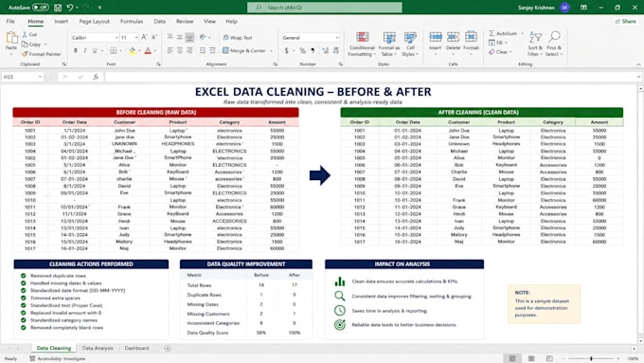This screenshot has width=644, height=363.
Task: Expand the Name Box dropdown arrow
Action: point(40,77)
